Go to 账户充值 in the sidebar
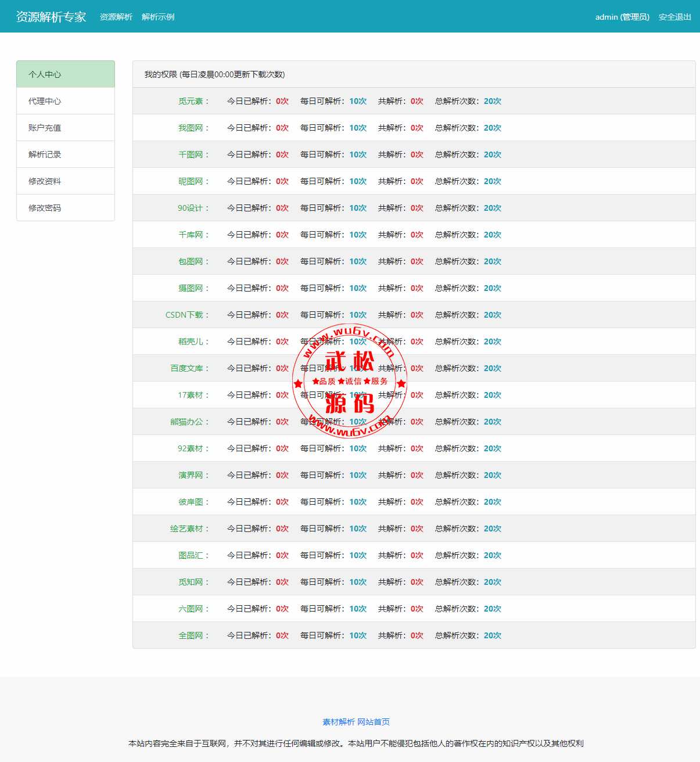 66,128
